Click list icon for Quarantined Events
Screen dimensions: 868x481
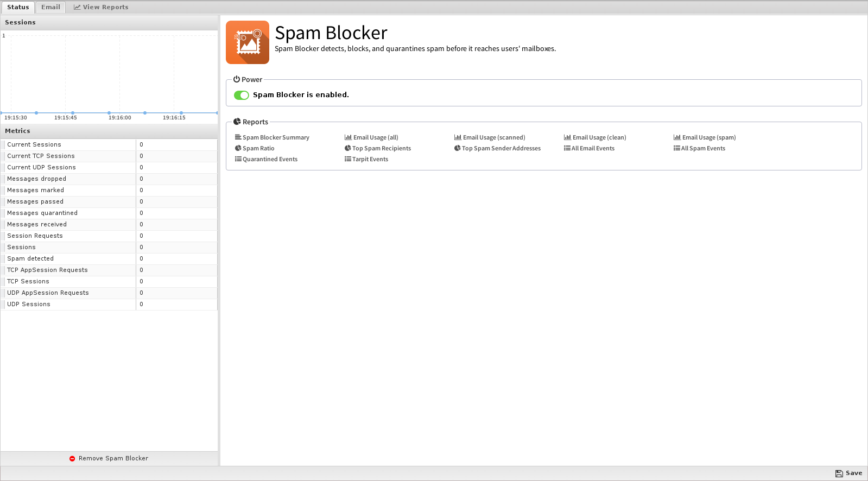click(238, 159)
